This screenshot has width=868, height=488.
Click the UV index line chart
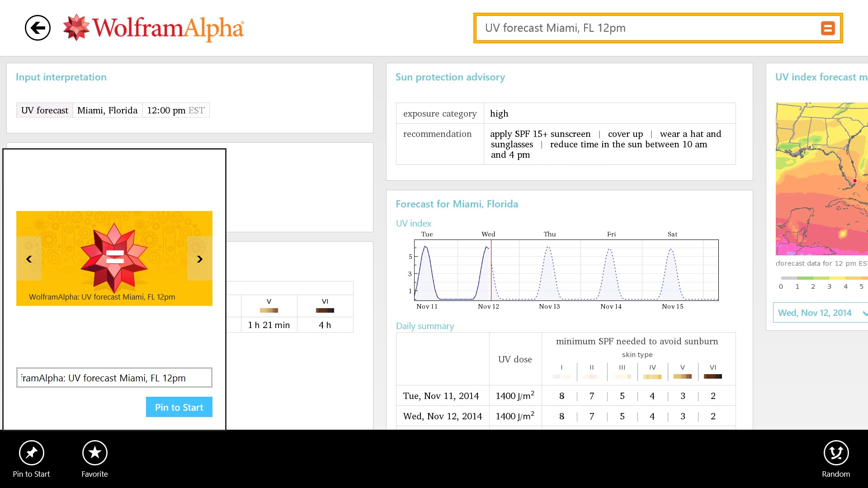click(566, 270)
